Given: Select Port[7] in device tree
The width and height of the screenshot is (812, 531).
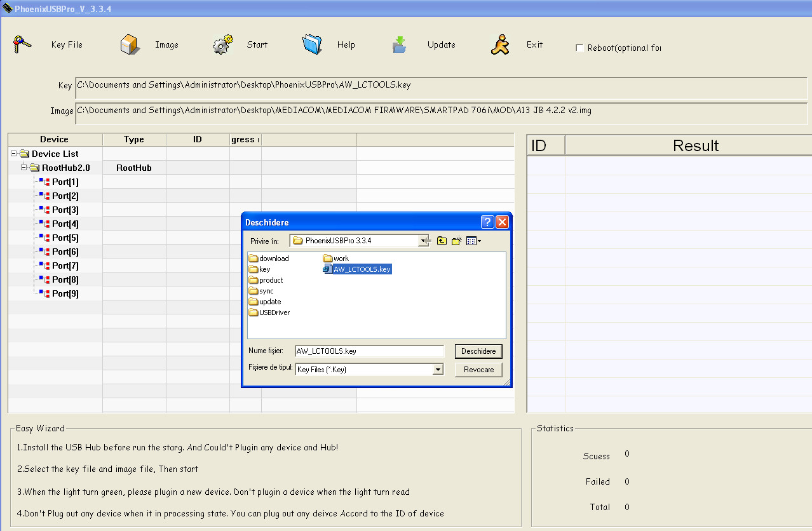Looking at the screenshot, I should (x=65, y=265).
